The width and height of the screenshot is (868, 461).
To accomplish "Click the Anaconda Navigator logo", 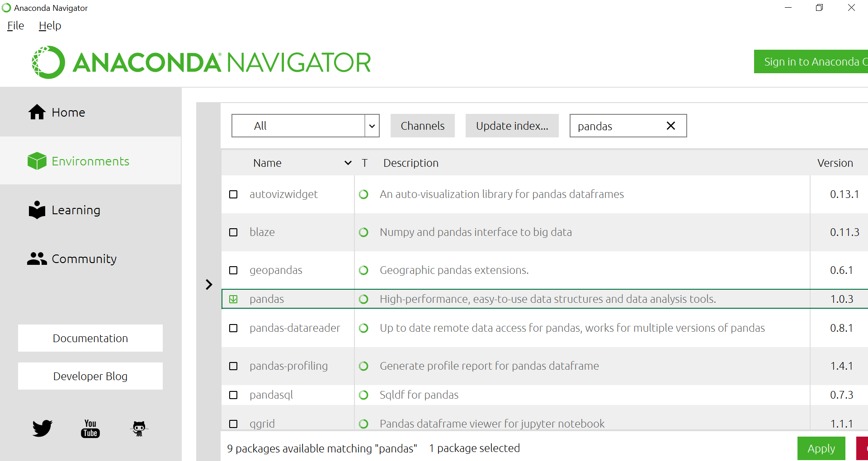I will 201,62.
